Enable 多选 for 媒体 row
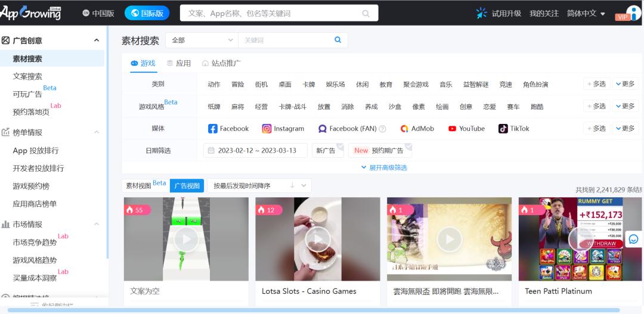The image size is (644, 314). click(596, 128)
